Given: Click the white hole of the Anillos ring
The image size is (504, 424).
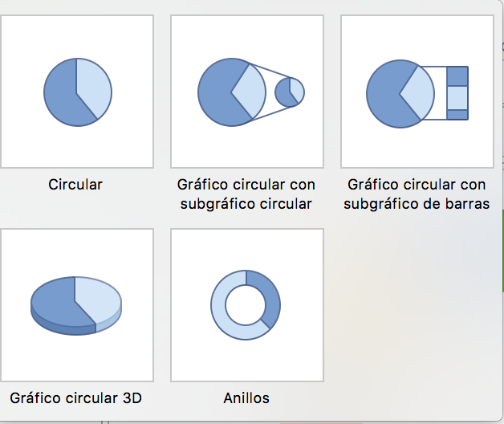Looking at the screenshot, I should point(246,305).
